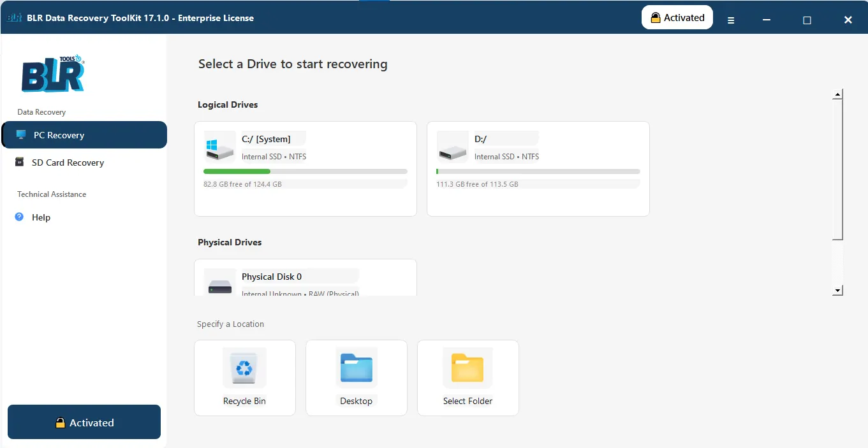Image resolution: width=868 pixels, height=448 pixels.
Task: Click the PC Recovery monitor icon
Action: [x=21, y=135]
